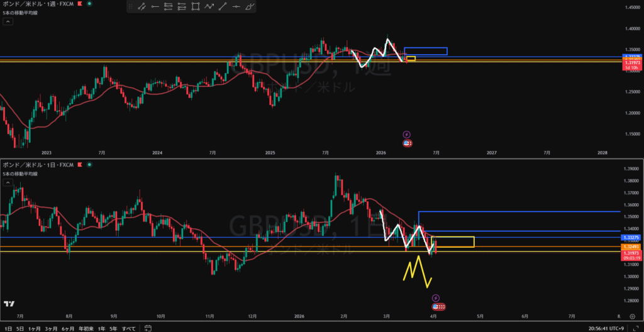Viewport: 644px width, 332px height.
Task: Select the rectangle shape drawing tool
Action: tap(196, 7)
